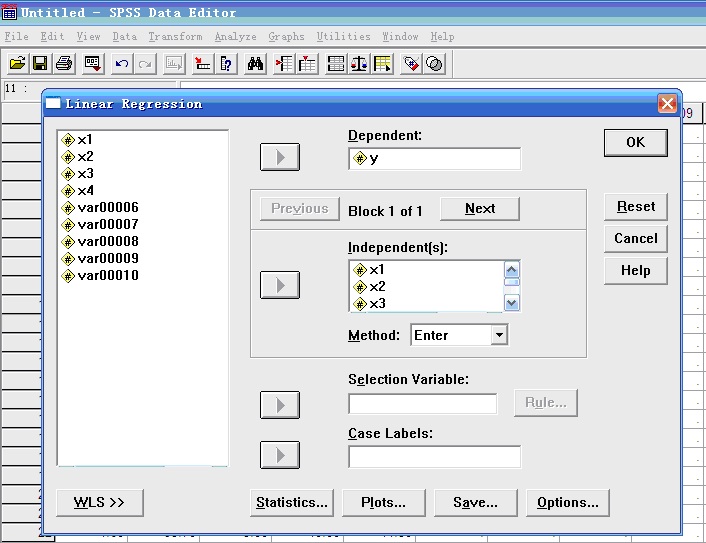
Task: Open the Graphs menu
Action: click(286, 37)
